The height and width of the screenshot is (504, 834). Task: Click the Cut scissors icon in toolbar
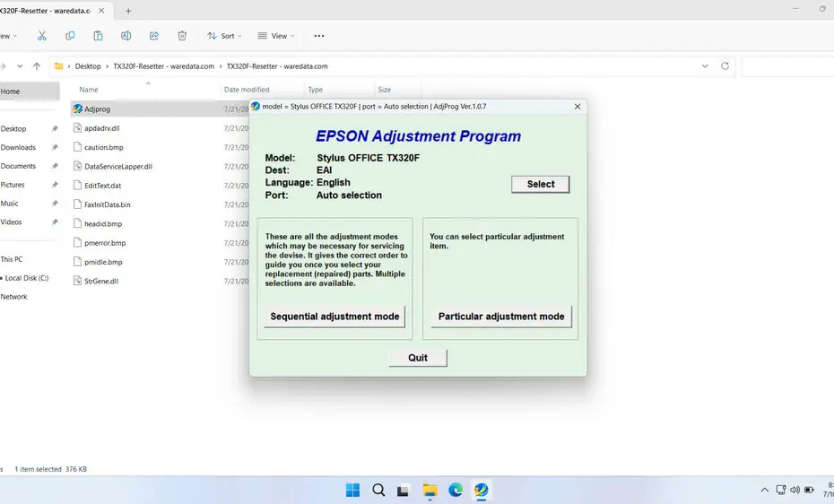(42, 36)
